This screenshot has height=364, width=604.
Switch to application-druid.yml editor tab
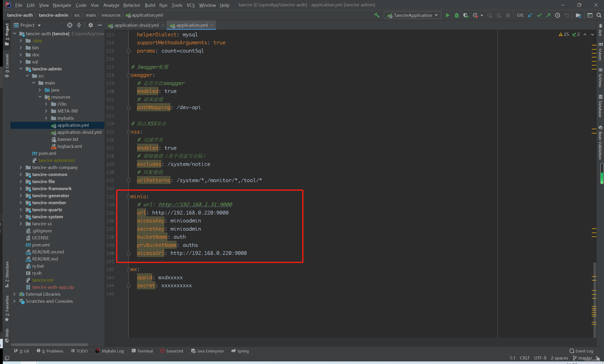coord(136,25)
